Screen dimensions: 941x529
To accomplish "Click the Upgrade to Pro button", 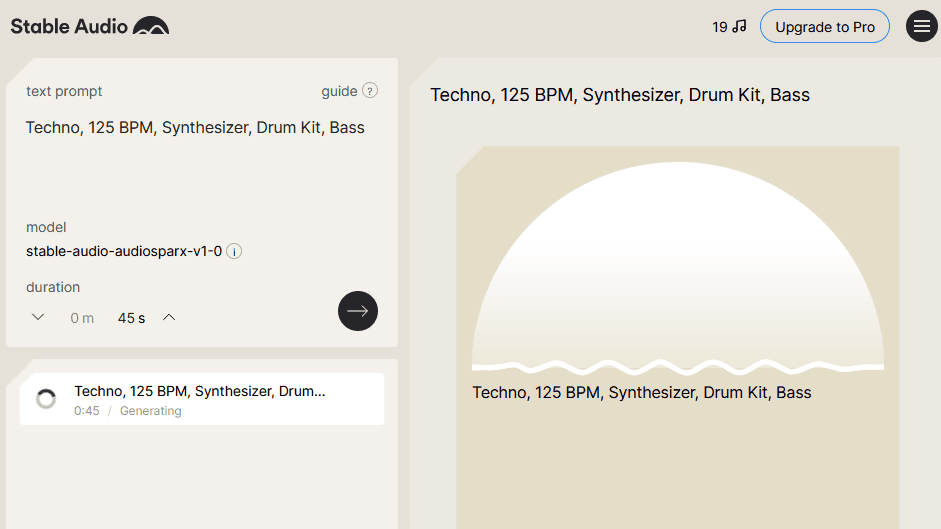I will click(824, 27).
